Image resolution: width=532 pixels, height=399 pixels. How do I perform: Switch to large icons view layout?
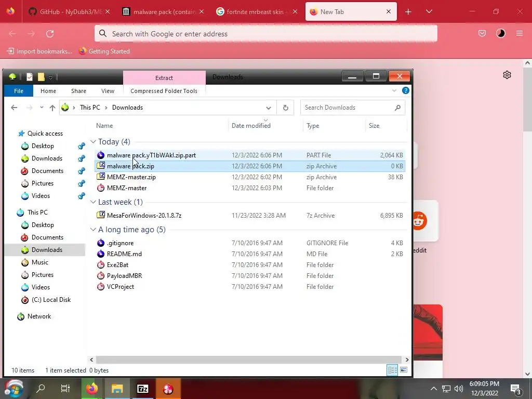click(x=403, y=370)
